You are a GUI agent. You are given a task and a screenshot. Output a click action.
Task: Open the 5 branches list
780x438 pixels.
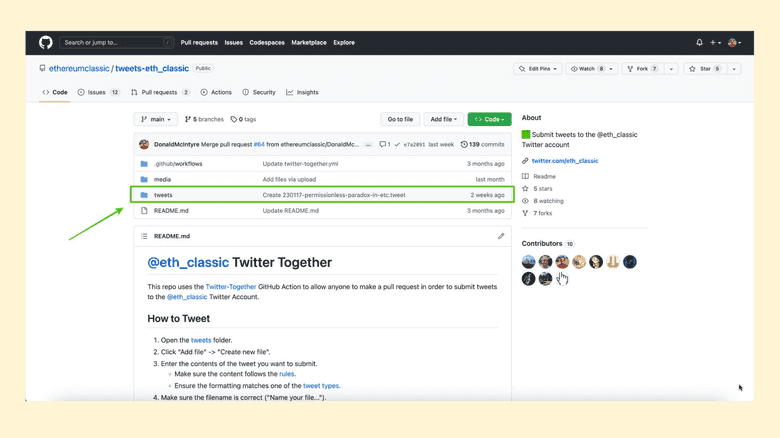tap(204, 119)
